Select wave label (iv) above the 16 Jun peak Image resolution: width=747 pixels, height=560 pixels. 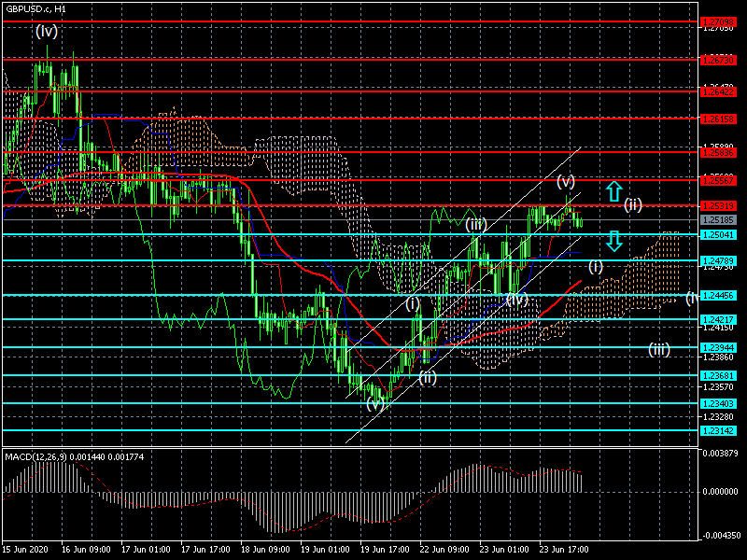click(47, 32)
